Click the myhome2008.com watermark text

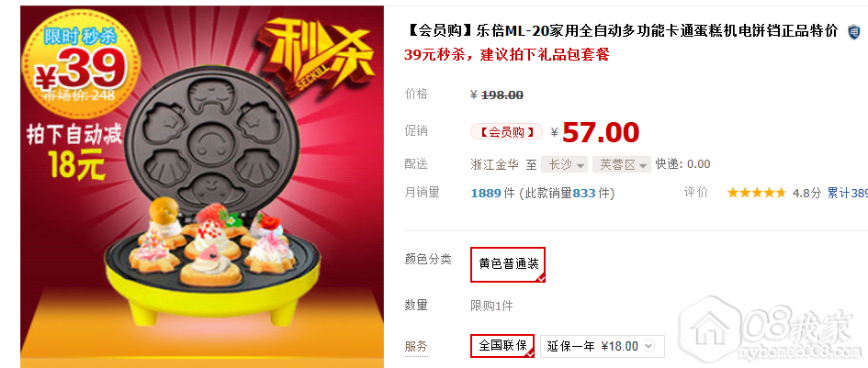tap(794, 352)
